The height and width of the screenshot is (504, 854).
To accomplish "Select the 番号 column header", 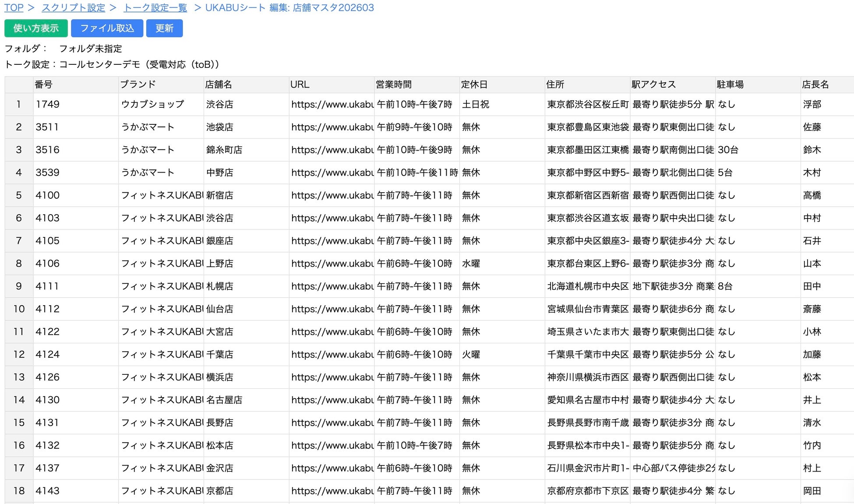I will pos(75,85).
